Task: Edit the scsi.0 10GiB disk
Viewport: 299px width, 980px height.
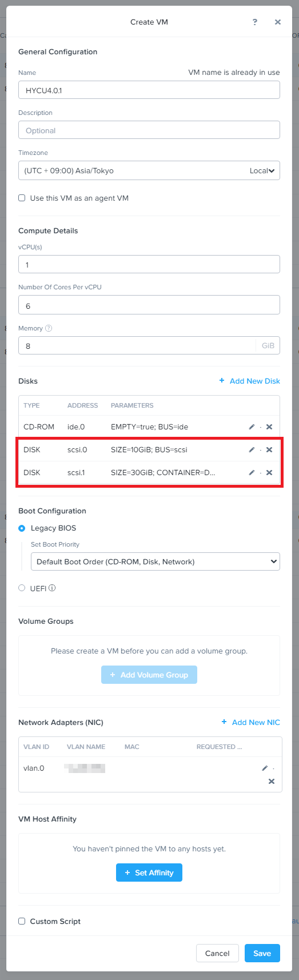Action: tap(252, 450)
